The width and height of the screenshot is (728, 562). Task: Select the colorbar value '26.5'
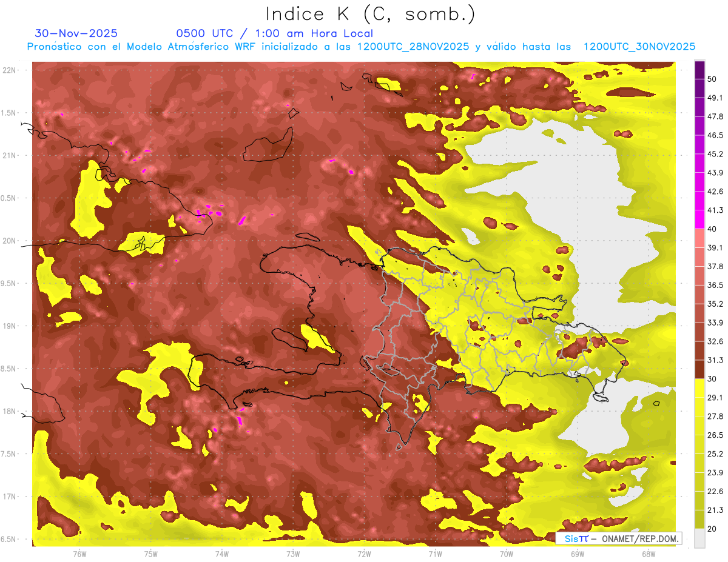[715, 435]
